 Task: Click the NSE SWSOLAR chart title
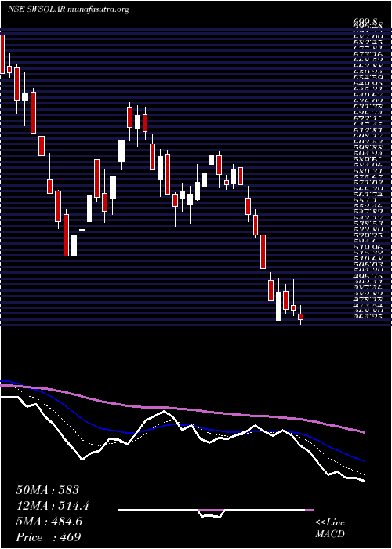click(69, 9)
